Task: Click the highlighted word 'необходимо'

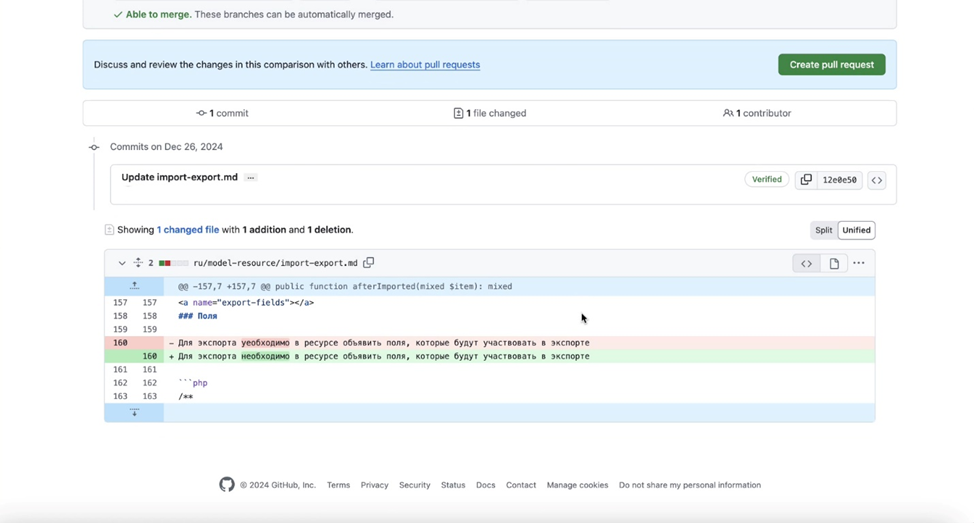Action: coord(265,357)
